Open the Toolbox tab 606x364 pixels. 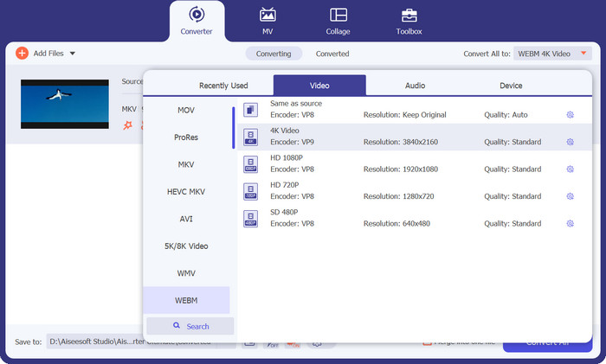click(x=409, y=22)
